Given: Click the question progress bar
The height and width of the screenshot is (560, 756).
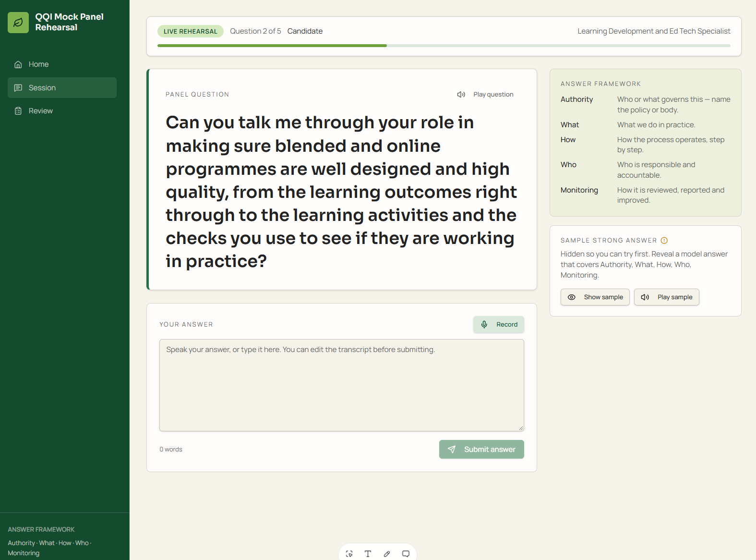Looking at the screenshot, I should click(444, 46).
